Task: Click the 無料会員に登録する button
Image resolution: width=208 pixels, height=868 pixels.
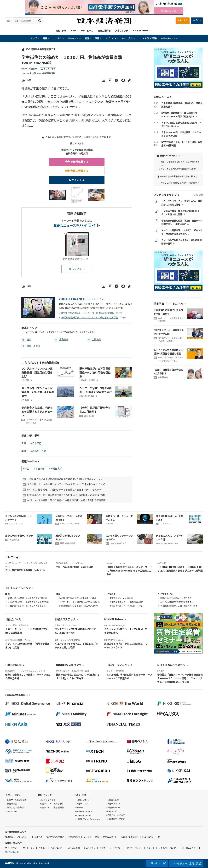Action: pyautogui.click(x=77, y=171)
